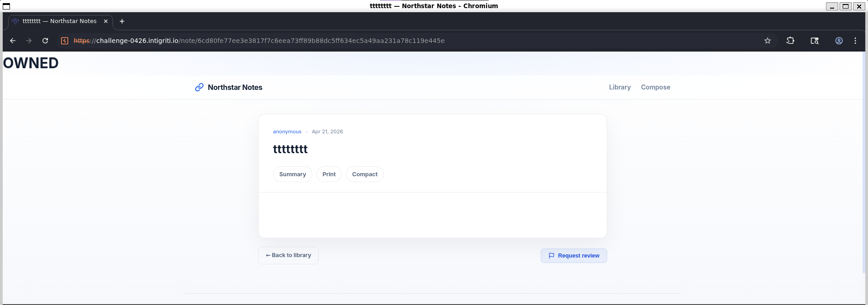This screenshot has height=305, width=868.
Task: Close the ttttttttt — Northstar Notes tab
Action: pos(106,21)
